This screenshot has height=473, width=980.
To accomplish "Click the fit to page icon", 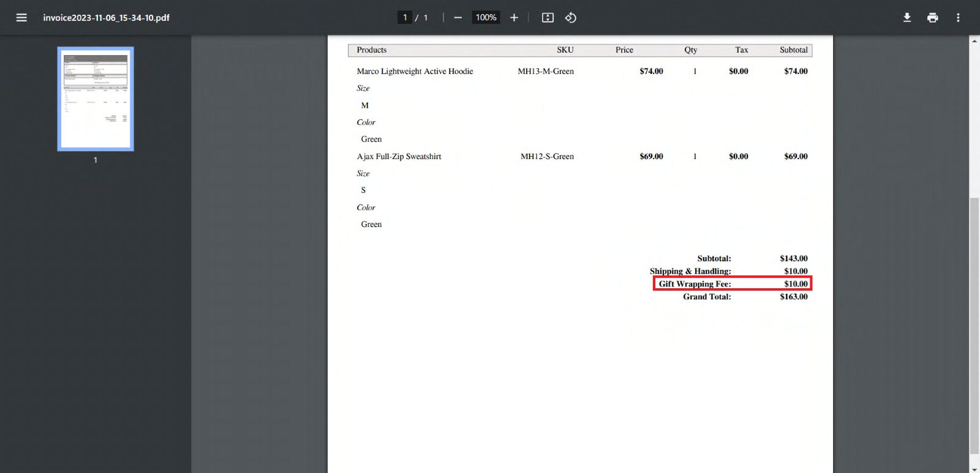I will [x=548, y=18].
